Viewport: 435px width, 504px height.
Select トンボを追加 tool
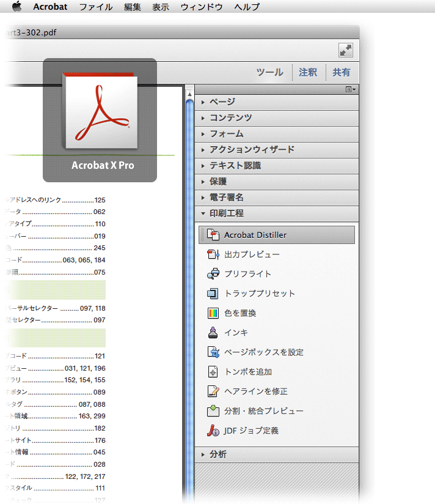click(x=239, y=372)
